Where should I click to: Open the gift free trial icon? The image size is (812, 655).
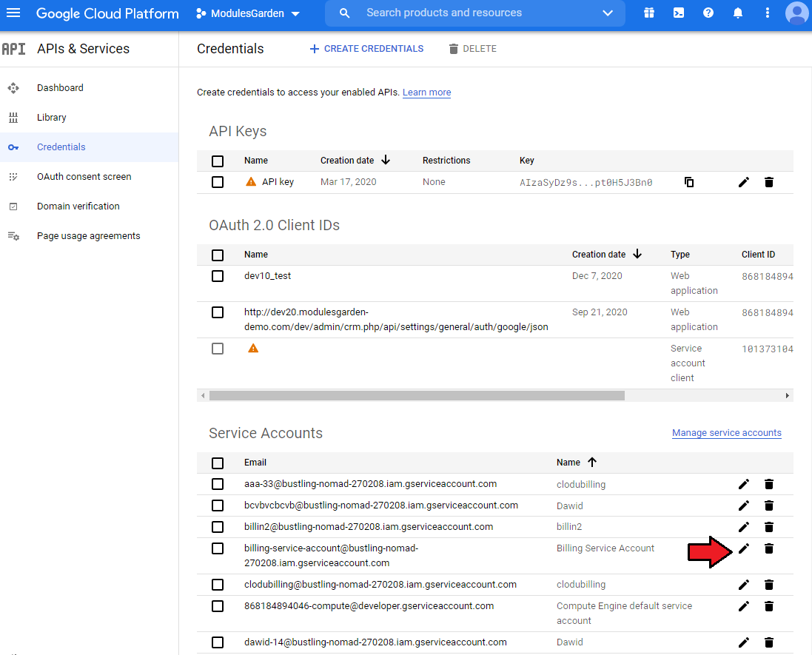tap(649, 13)
